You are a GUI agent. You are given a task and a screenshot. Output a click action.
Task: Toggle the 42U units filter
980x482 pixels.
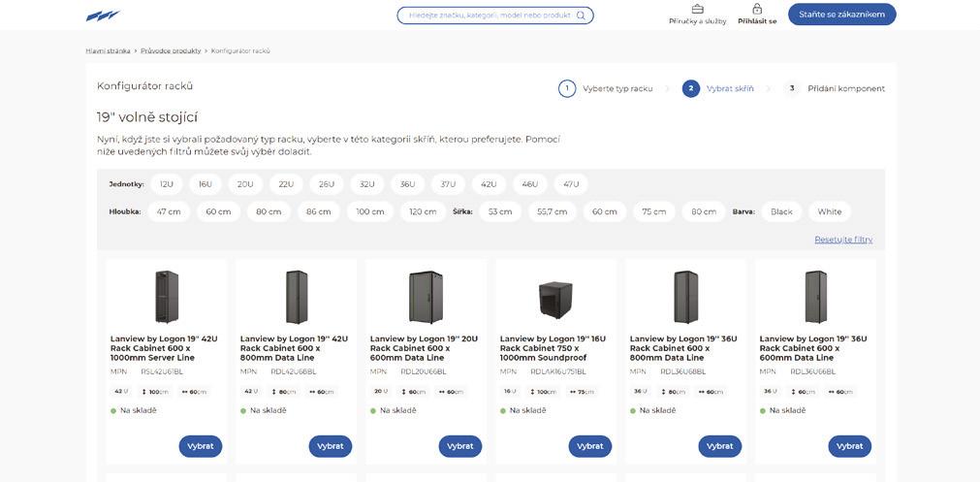(489, 184)
